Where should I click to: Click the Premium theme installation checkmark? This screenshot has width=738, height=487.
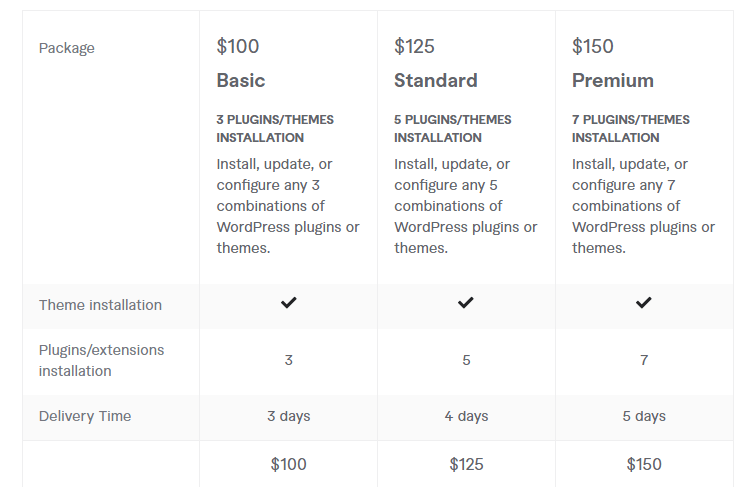(644, 303)
